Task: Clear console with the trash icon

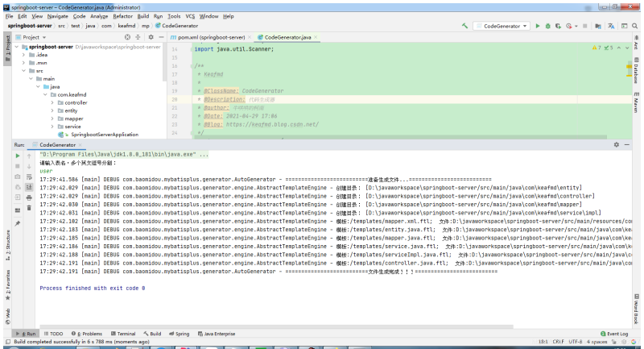Action: tap(29, 208)
